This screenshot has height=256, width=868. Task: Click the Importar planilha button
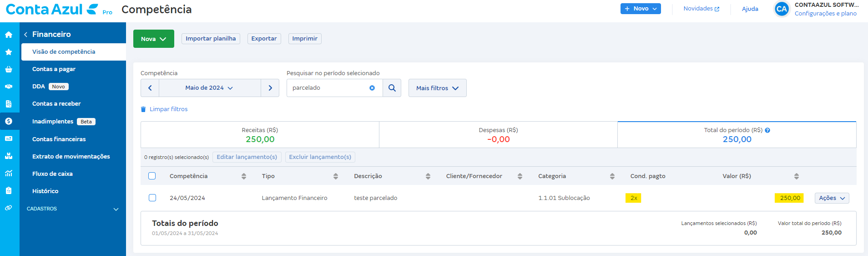point(211,39)
